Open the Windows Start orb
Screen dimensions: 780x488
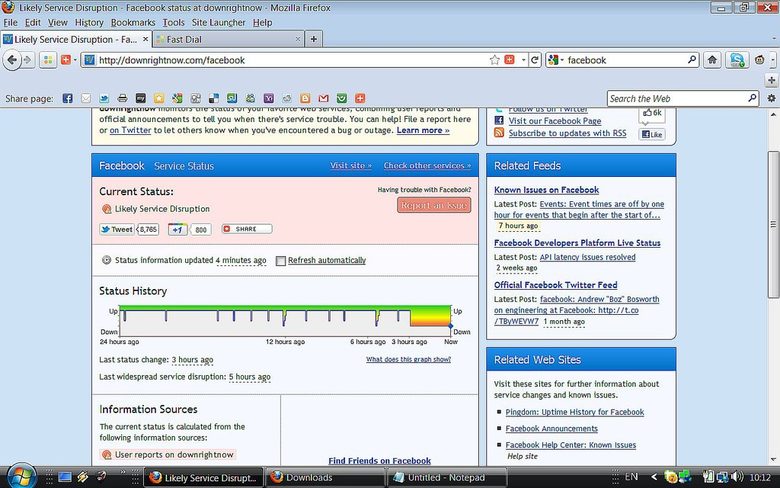(x=21, y=477)
